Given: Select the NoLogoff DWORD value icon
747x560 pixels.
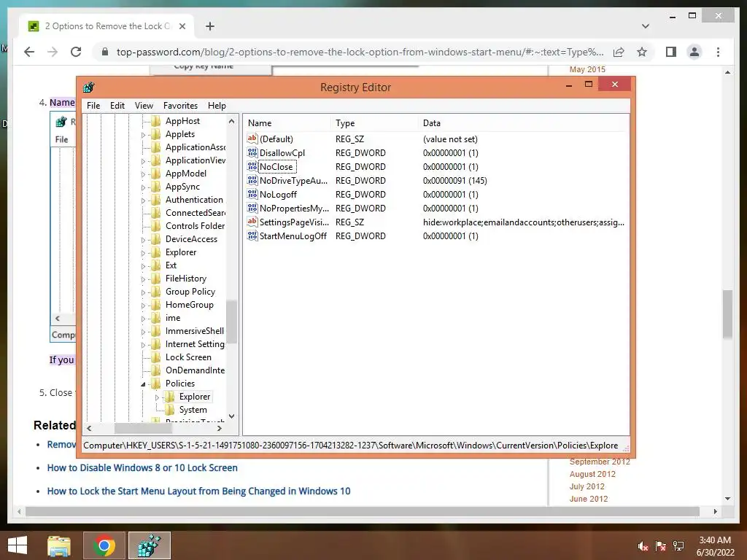Looking at the screenshot, I should click(252, 194).
